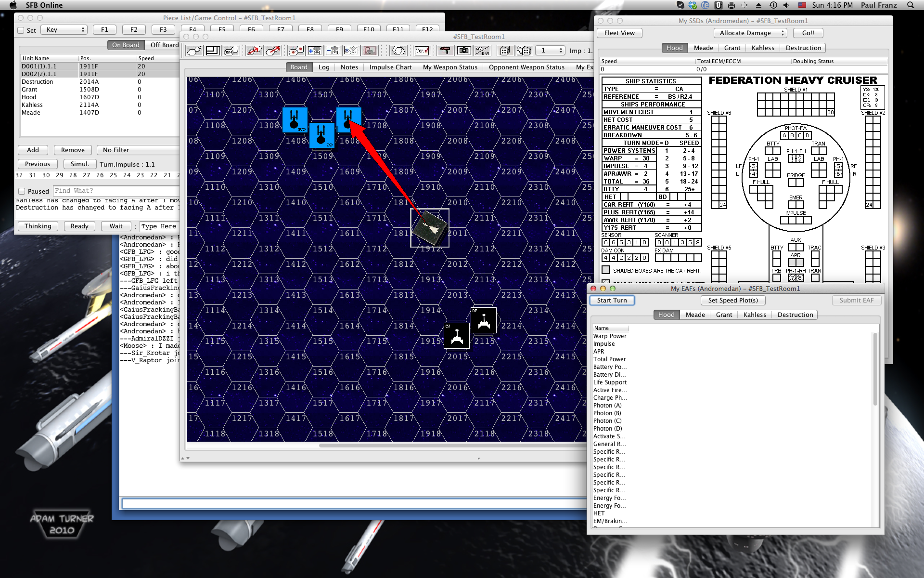Toggle the shaded boxes CA+ refit checkbox

click(606, 270)
